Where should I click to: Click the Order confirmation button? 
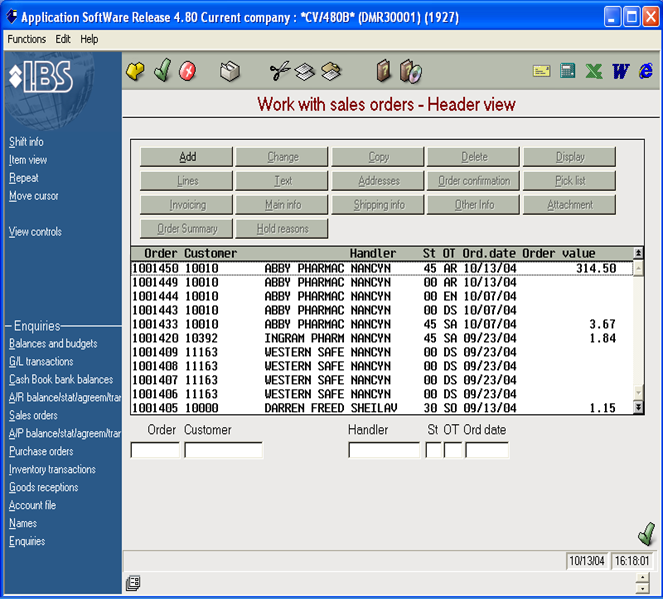474,181
